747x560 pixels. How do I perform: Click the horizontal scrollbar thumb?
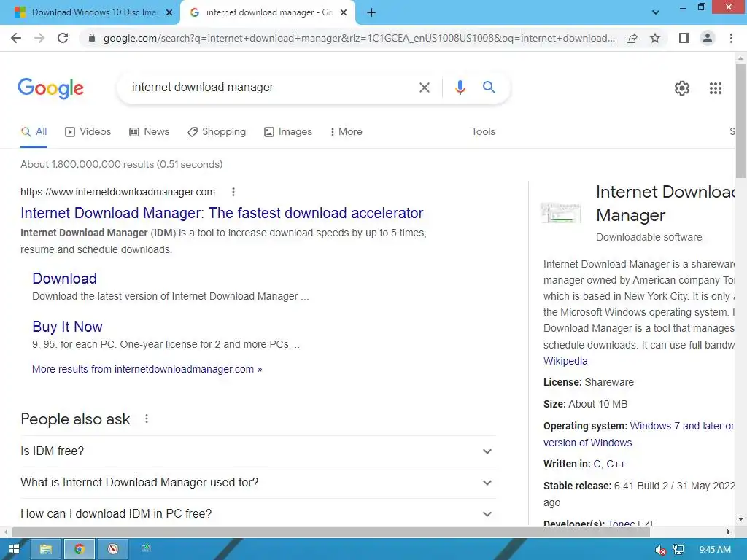(331, 532)
